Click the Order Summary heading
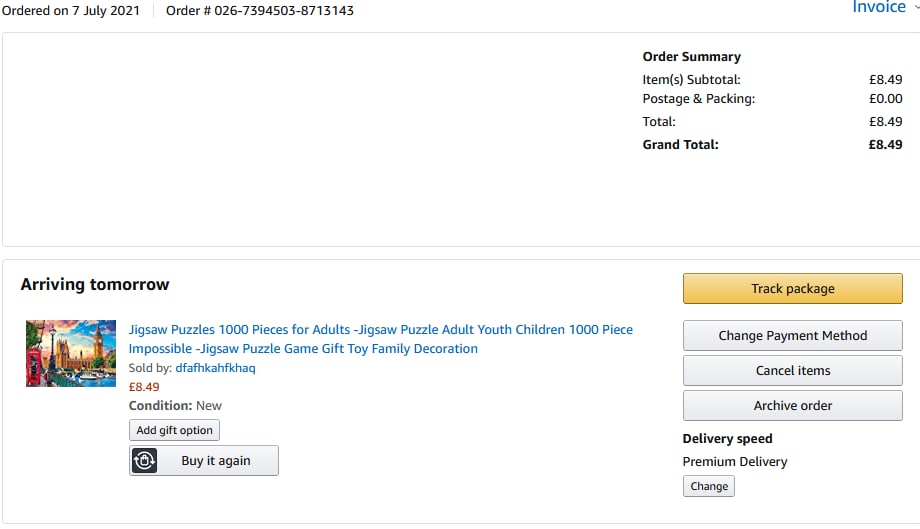This screenshot has height=529, width=920. [691, 57]
